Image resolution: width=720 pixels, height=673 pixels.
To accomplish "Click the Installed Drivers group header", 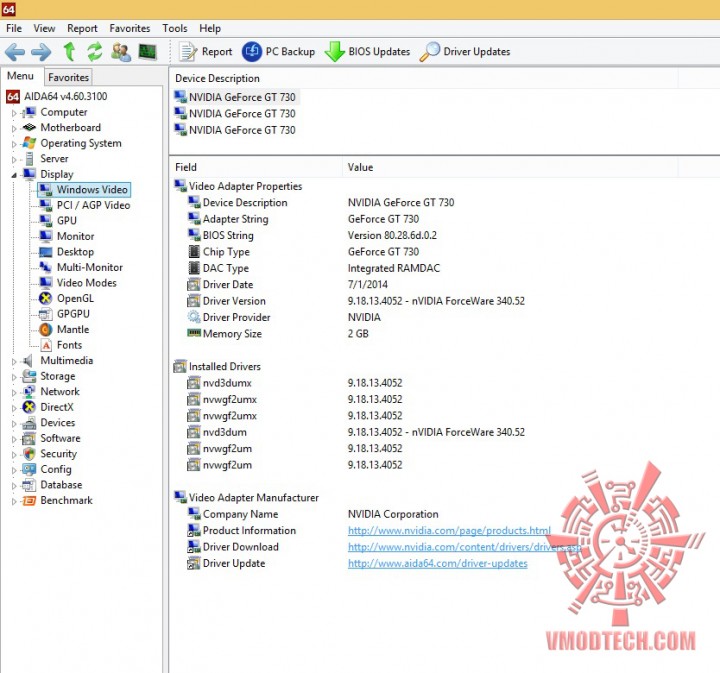I will pos(218,366).
